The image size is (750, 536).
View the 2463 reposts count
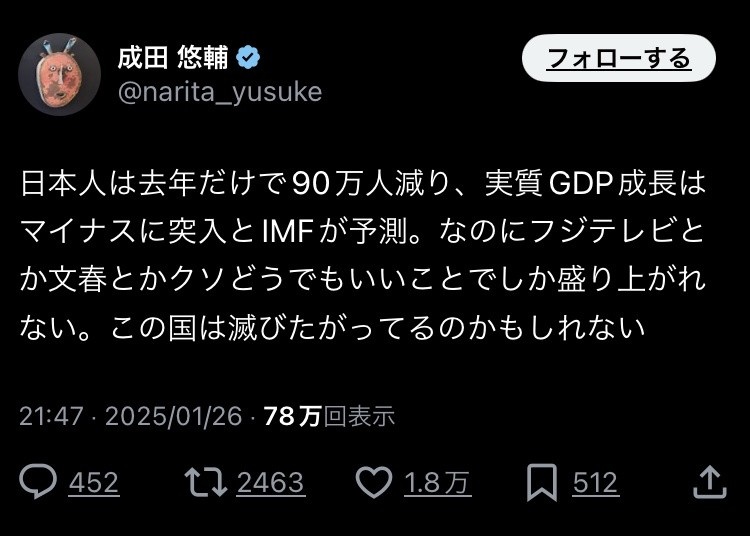click(x=270, y=483)
